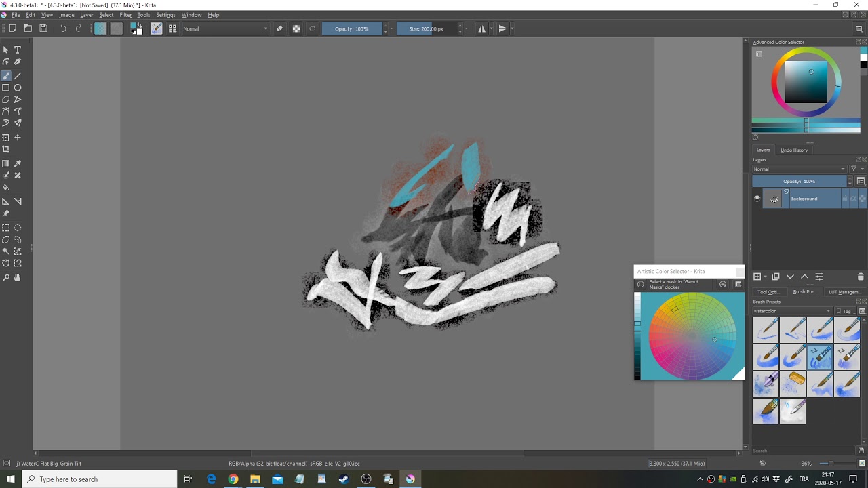
Task: Hide the Background layer
Action: (x=757, y=198)
